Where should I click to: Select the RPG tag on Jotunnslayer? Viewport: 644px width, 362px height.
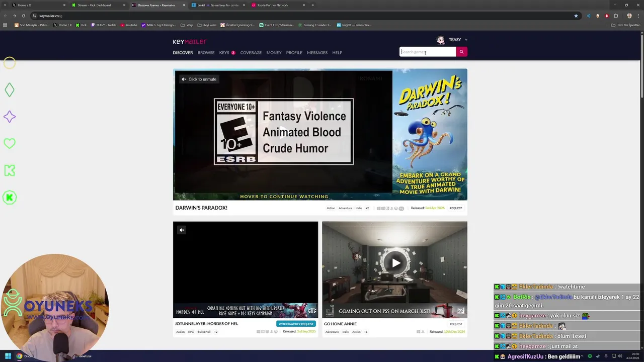pos(191,332)
